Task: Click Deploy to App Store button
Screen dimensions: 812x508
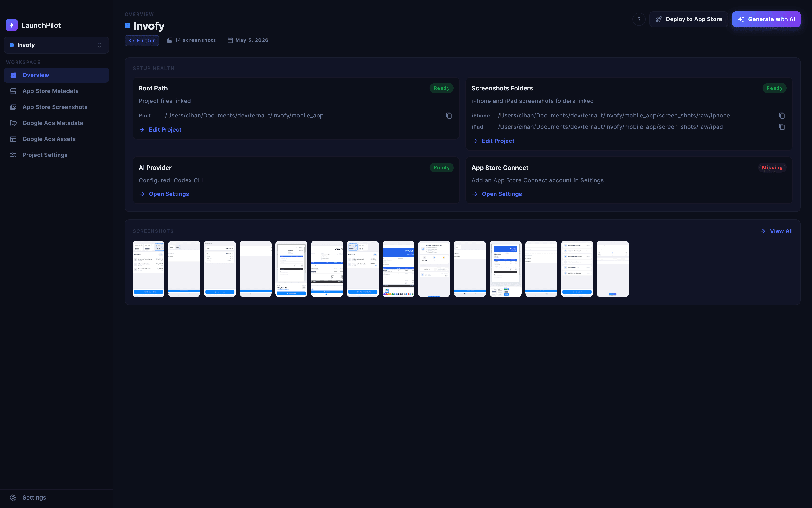Action: pyautogui.click(x=688, y=19)
